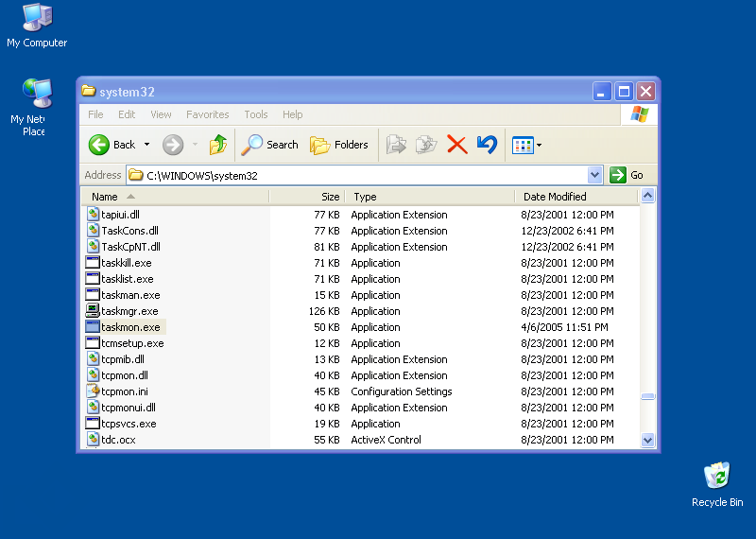Click the taskmgr.exe file name
Viewport: 756px width, 539px height.
coord(129,311)
